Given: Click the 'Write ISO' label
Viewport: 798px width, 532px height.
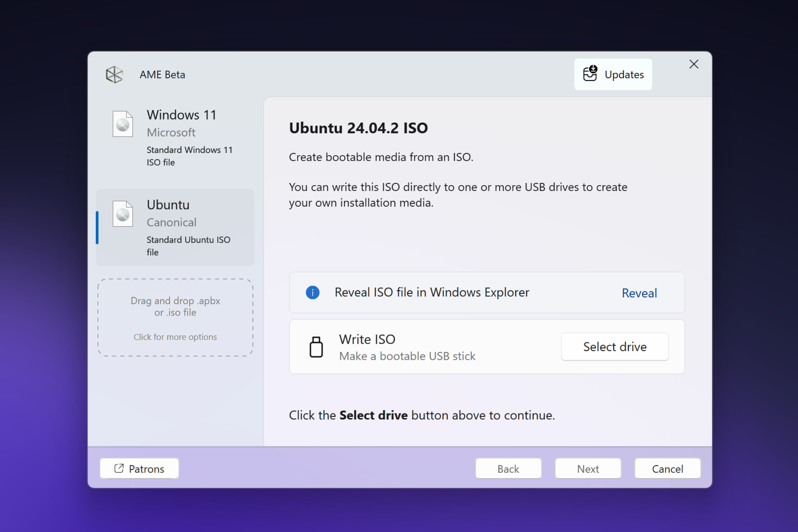Looking at the screenshot, I should click(x=367, y=339).
